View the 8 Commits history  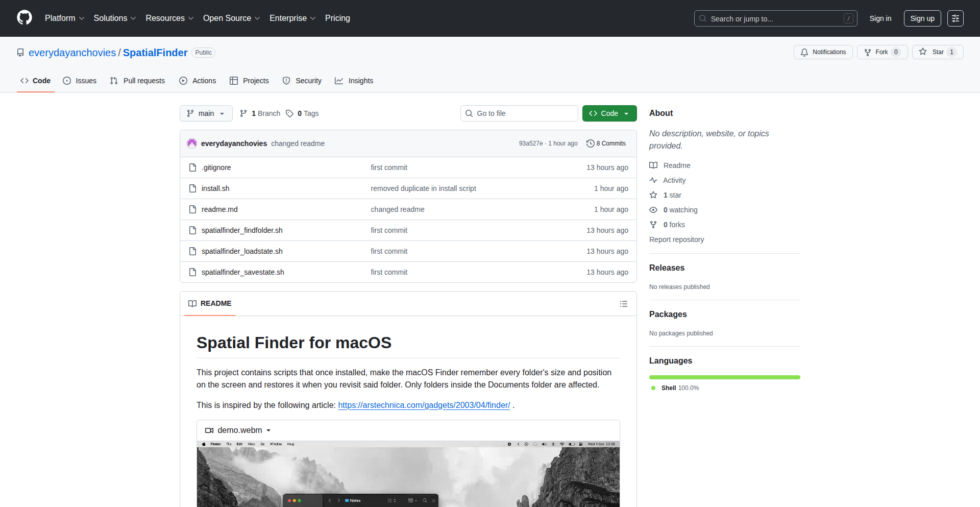tap(606, 143)
